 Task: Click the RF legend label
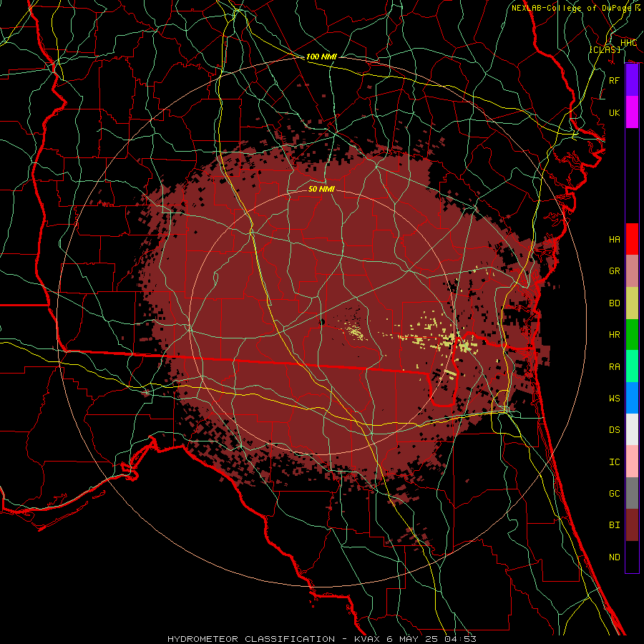point(614,80)
